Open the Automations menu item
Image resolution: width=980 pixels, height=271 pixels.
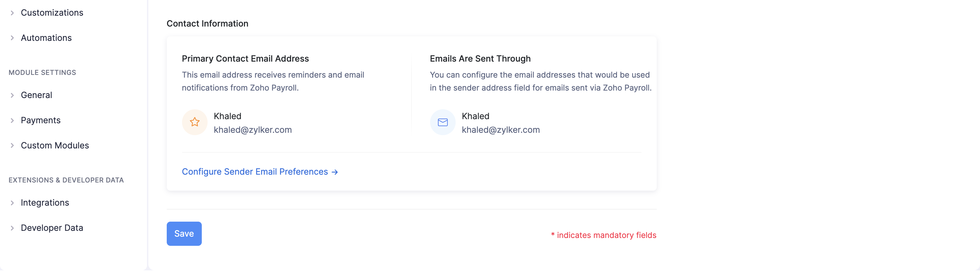point(46,38)
